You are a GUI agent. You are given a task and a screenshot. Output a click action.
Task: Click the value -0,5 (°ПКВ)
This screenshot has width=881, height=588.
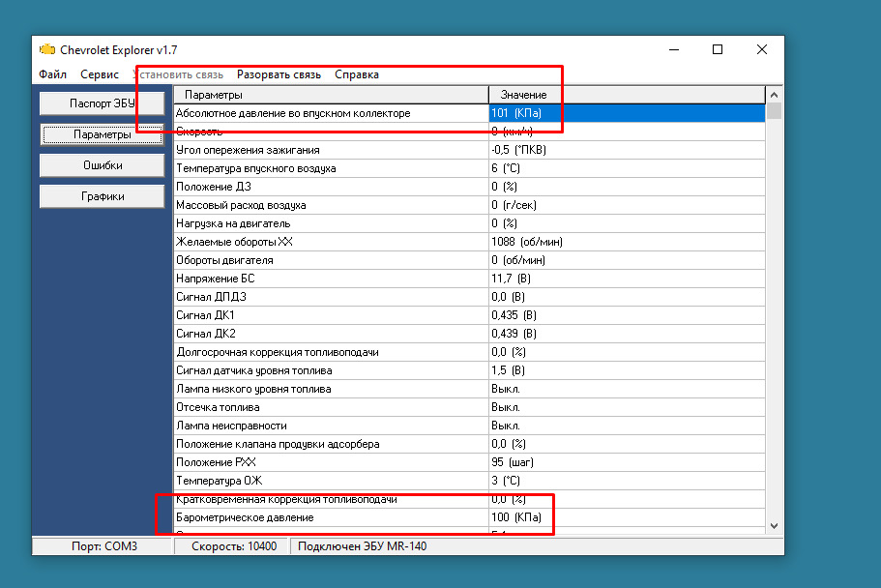point(518,150)
